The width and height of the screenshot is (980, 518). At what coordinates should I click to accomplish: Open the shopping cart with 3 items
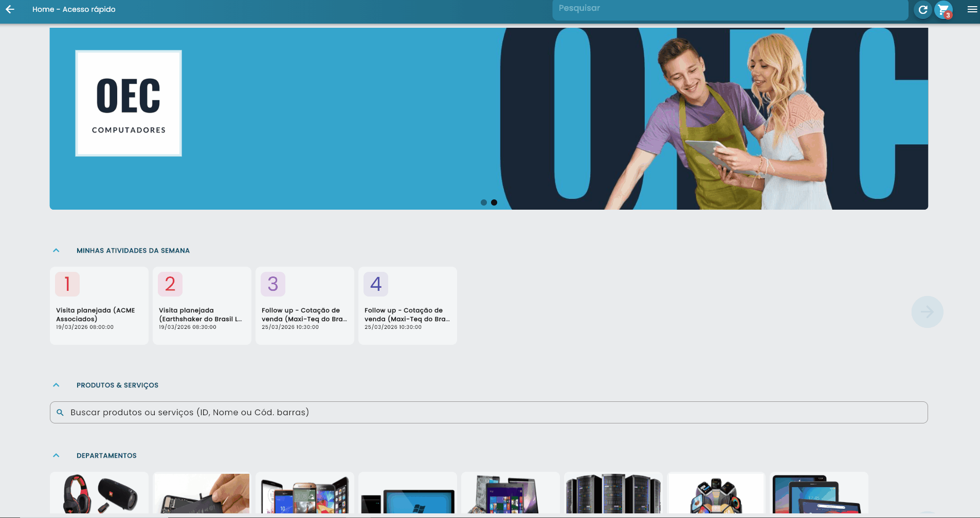943,10
